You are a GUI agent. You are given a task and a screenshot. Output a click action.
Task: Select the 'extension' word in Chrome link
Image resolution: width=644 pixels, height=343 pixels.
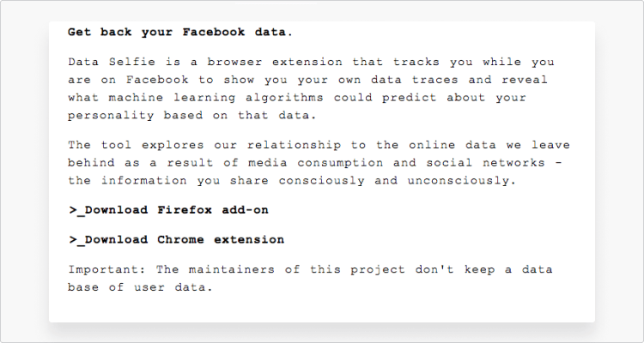[x=249, y=239]
